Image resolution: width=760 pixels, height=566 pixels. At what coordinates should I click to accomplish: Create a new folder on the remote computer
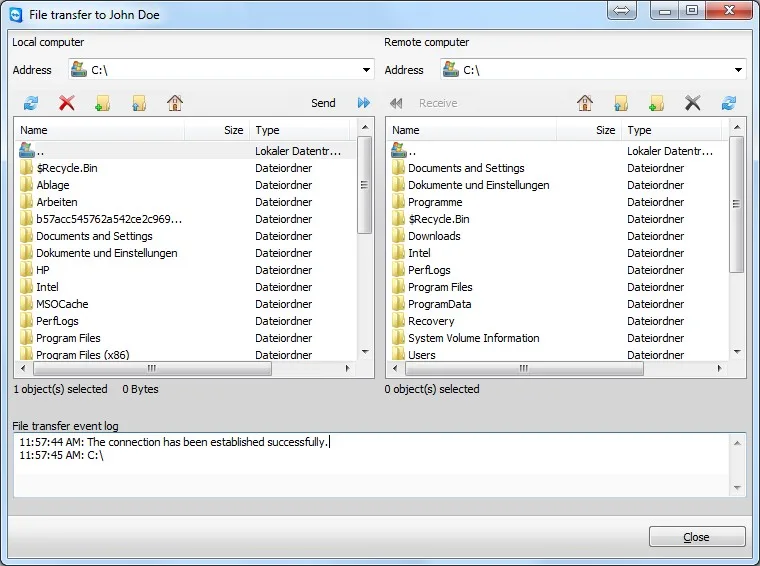point(657,103)
